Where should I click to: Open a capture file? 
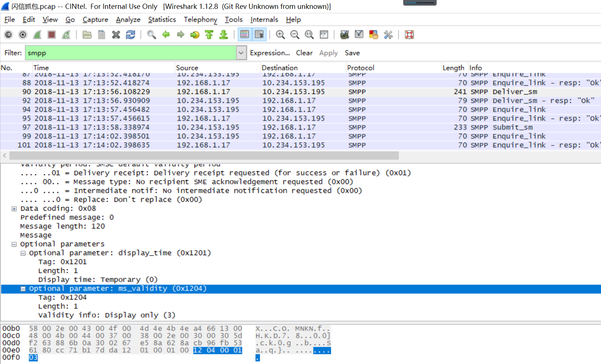(87, 35)
